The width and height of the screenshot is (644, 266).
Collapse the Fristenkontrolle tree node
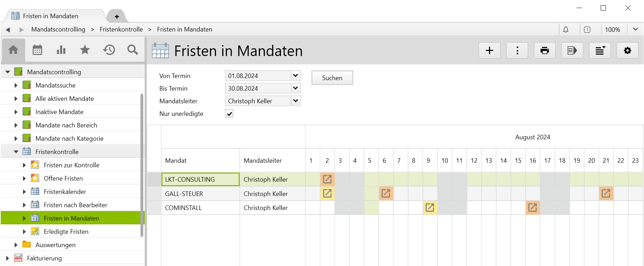pos(16,152)
